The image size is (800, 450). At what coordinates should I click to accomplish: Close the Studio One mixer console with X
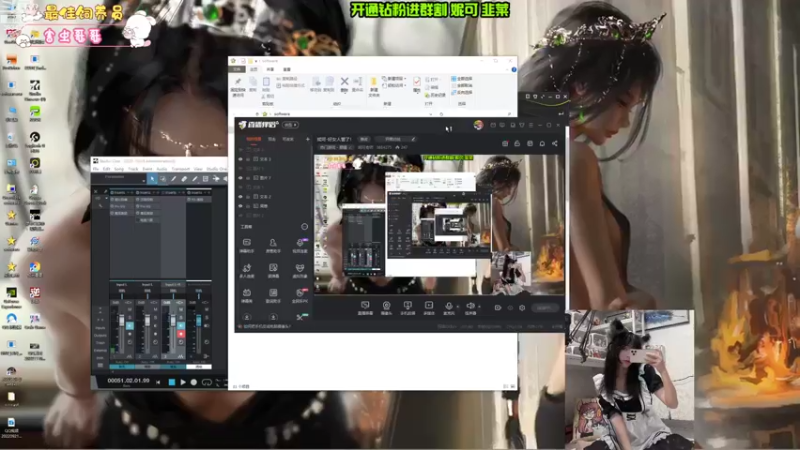(95, 192)
